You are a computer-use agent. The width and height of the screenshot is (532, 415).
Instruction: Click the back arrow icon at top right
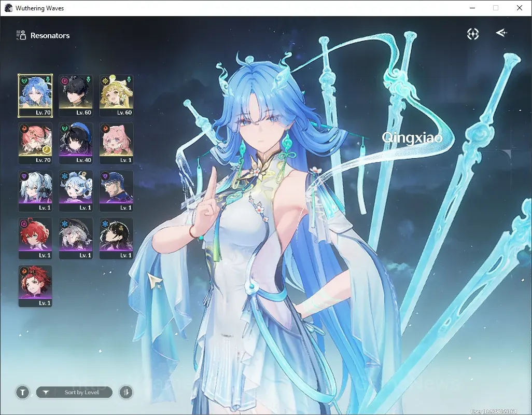point(501,33)
